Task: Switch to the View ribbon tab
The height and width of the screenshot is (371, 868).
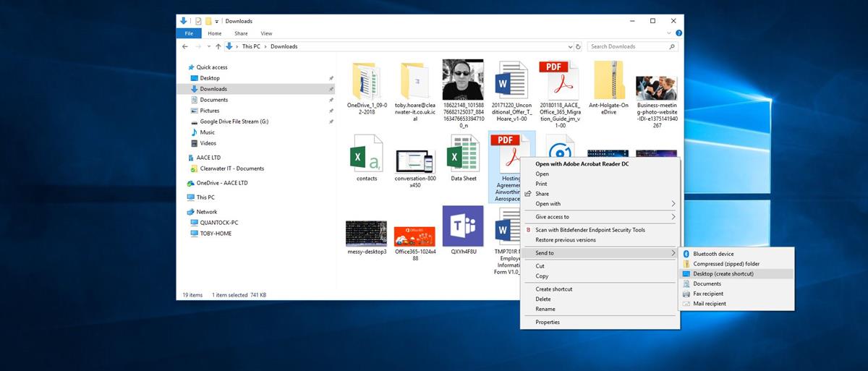Action: 266,33
